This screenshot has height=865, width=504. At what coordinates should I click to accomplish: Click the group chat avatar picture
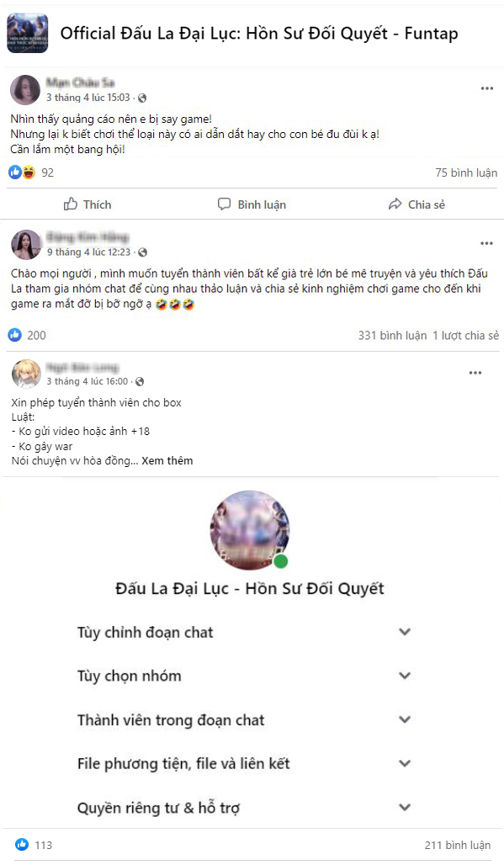(x=250, y=530)
